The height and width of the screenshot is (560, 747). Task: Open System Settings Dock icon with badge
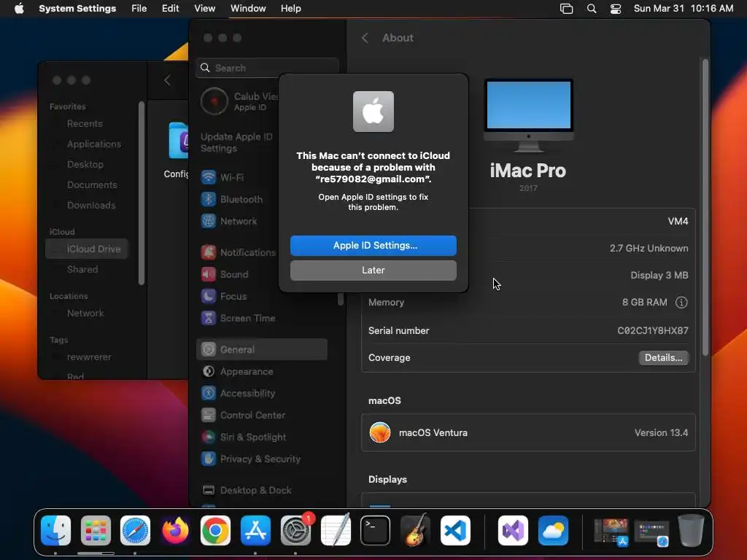295,531
